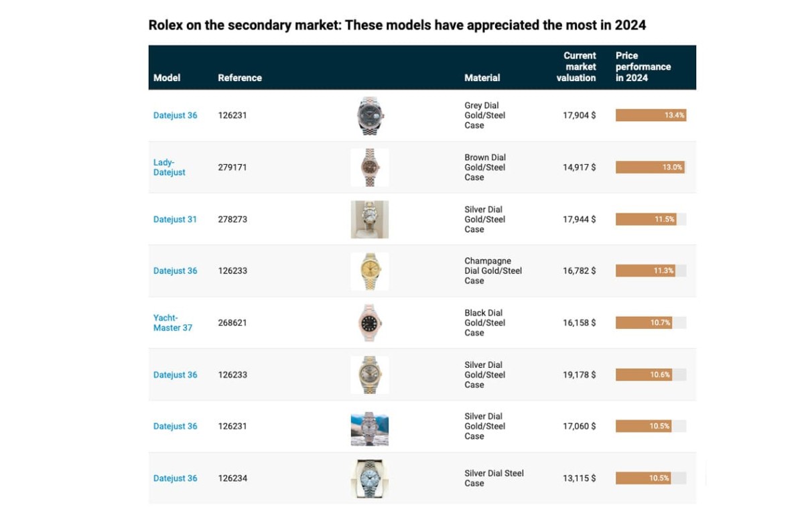Sort by Current market valuation header

(576, 67)
